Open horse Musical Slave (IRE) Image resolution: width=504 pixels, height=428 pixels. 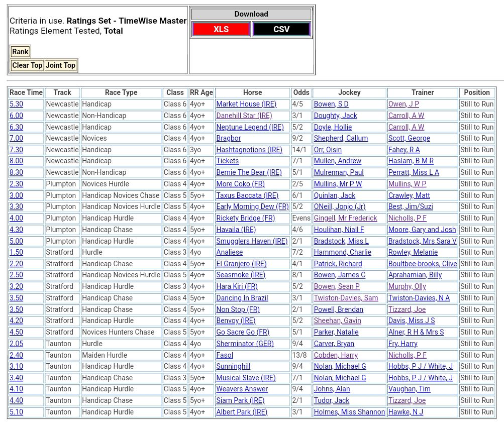pyautogui.click(x=246, y=378)
